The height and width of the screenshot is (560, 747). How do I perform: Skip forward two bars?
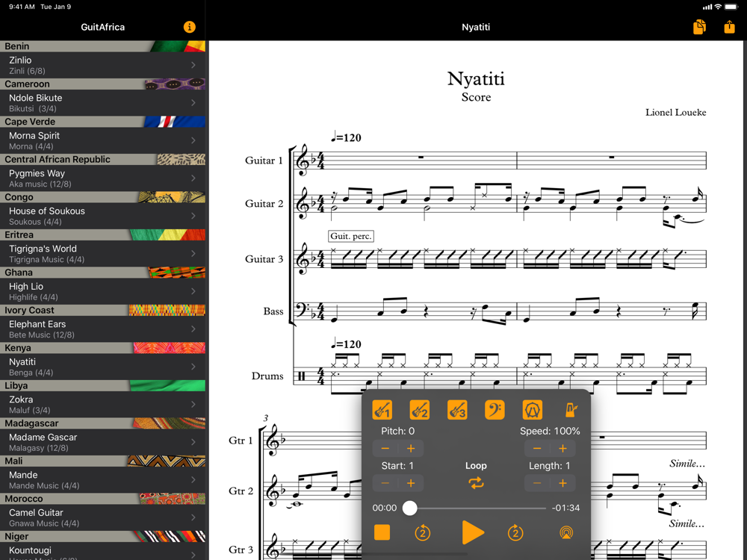tap(515, 533)
